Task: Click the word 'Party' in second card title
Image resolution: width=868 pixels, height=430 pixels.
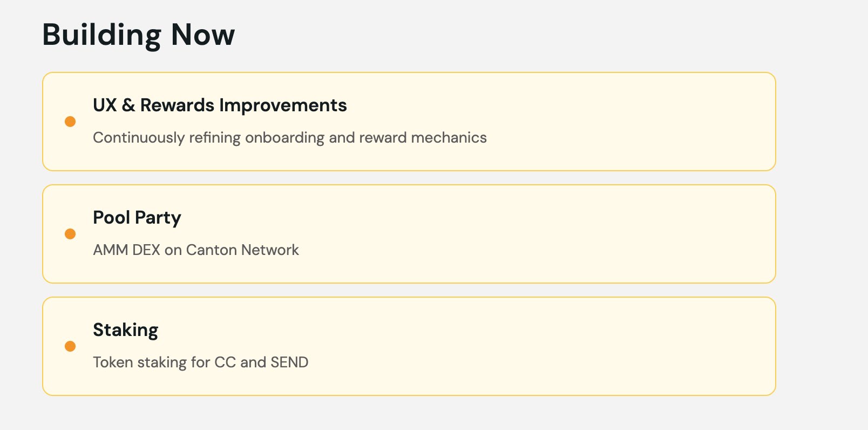Action: pyautogui.click(x=158, y=218)
